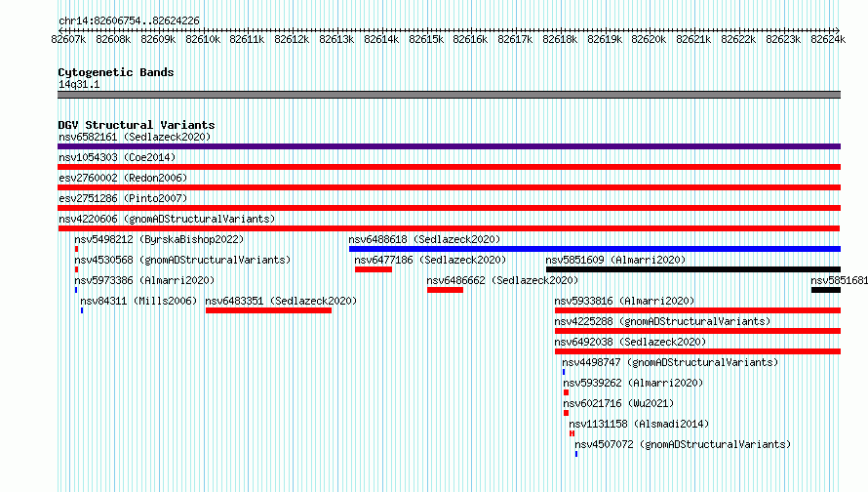Open the nsv1131158 (Alsmadi2014) label

pyautogui.click(x=640, y=424)
